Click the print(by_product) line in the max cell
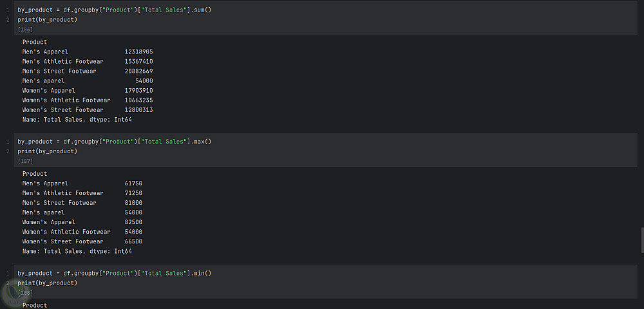The image size is (644, 309). point(47,151)
